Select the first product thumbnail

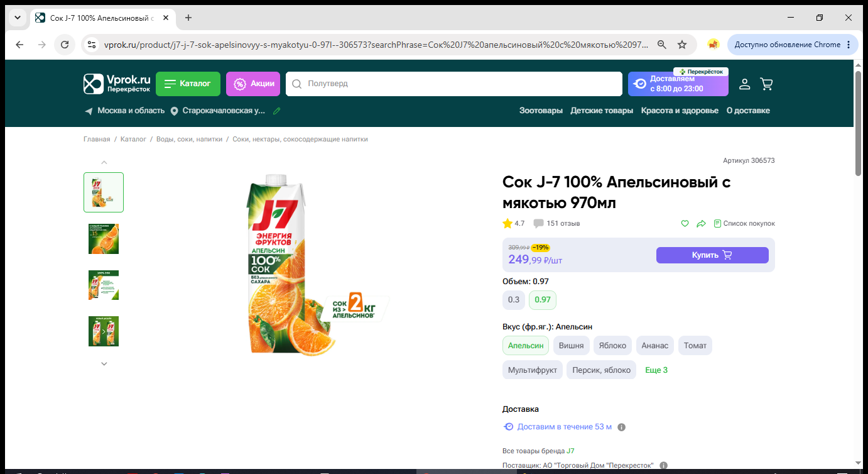click(x=104, y=192)
